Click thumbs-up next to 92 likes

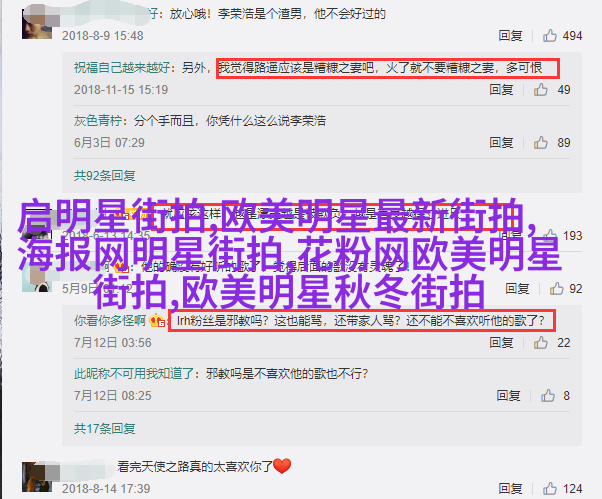556,289
